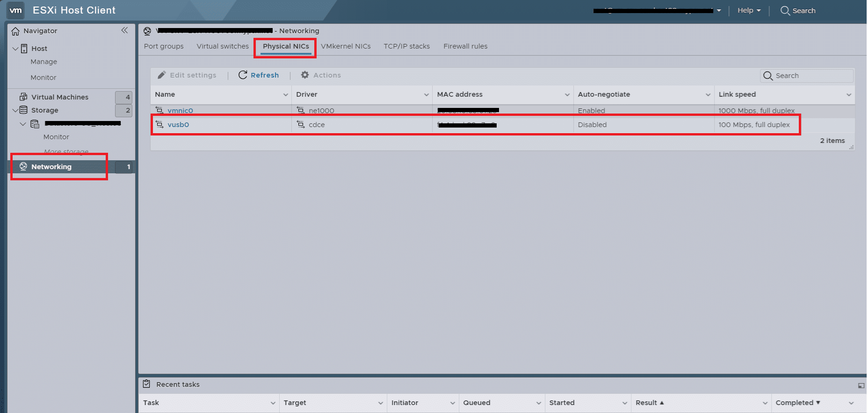This screenshot has height=413, width=868.
Task: Open Task column dropdown in Recent tasks
Action: (x=273, y=403)
